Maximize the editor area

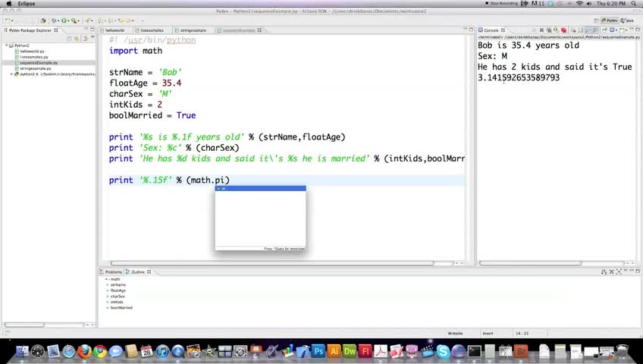click(471, 29)
